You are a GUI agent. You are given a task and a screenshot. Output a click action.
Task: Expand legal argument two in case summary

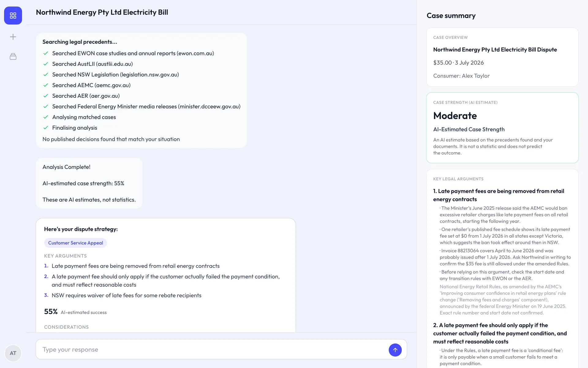(500, 333)
